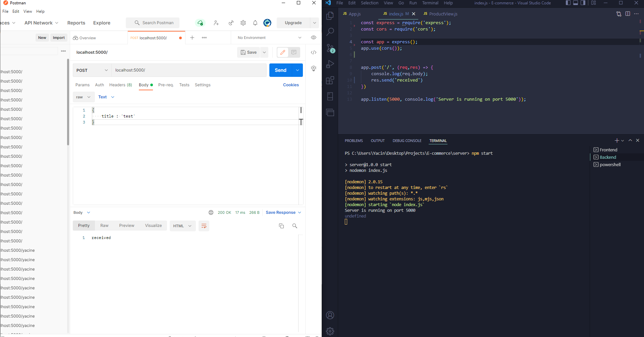Open VS Code Extensions view

point(330,80)
